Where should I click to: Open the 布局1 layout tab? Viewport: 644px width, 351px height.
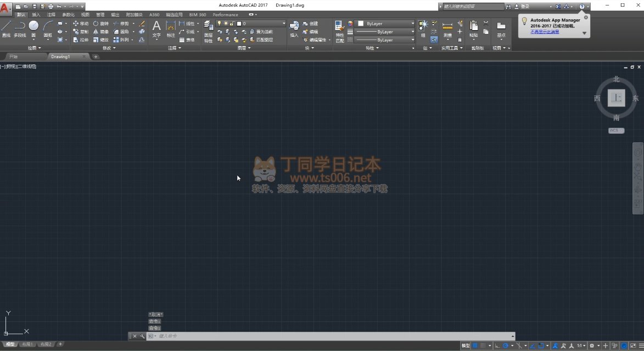[x=27, y=344]
